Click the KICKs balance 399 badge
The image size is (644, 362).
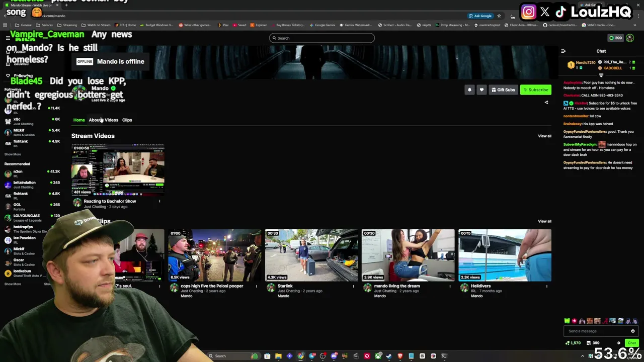click(x=615, y=38)
